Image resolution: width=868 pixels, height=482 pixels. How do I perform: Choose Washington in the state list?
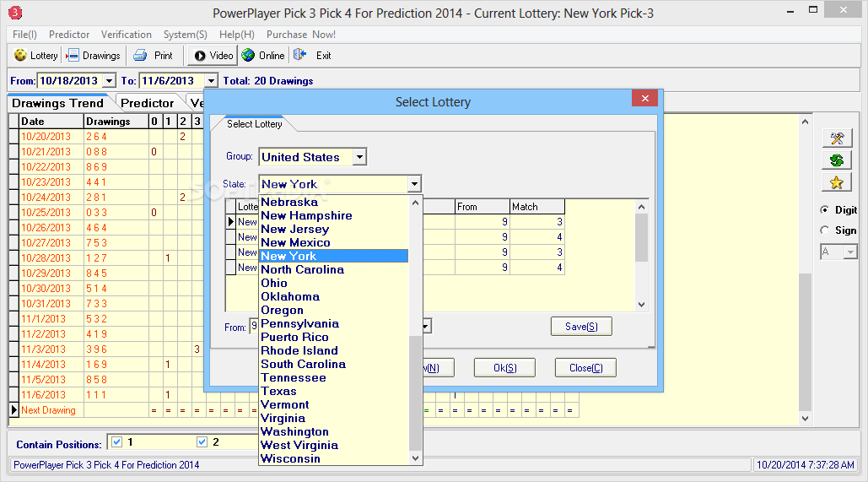pos(334,431)
